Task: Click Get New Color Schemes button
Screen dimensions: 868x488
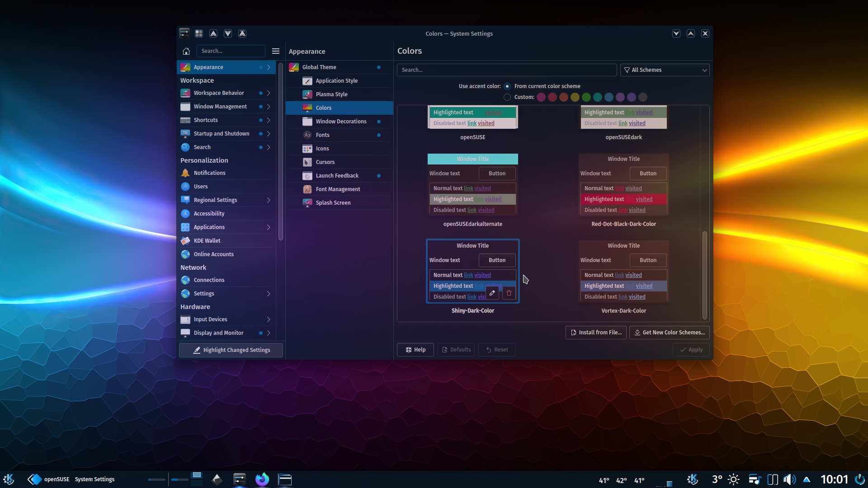Action: click(669, 333)
